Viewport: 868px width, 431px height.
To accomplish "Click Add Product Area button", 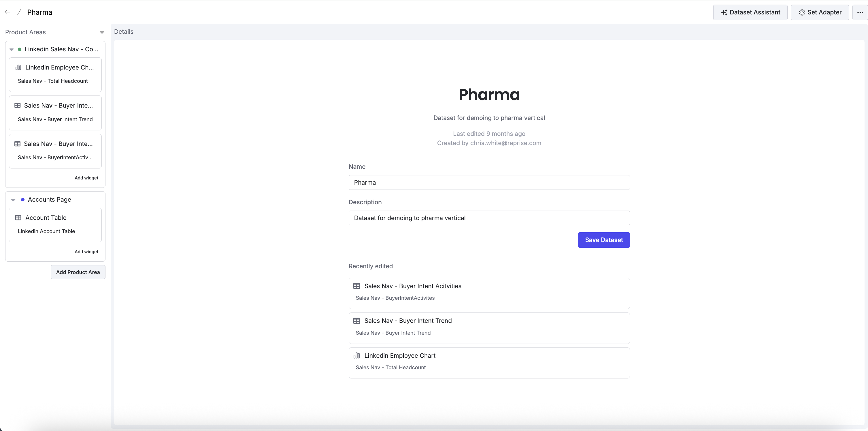I will (x=78, y=272).
